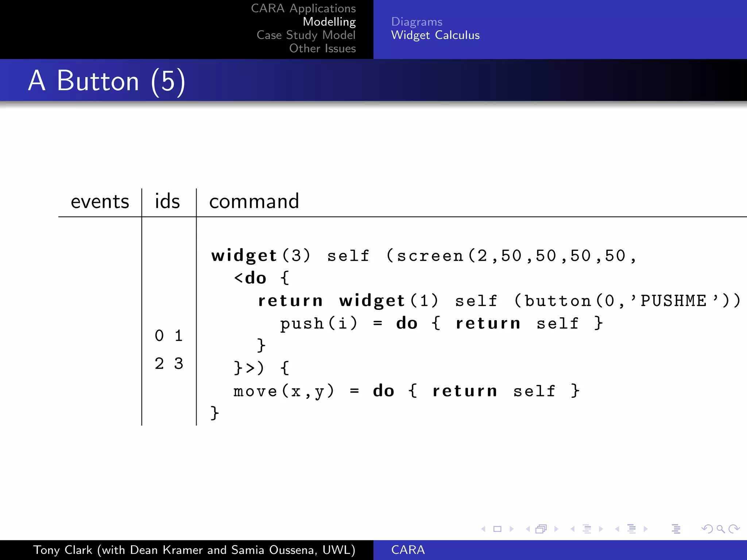
Task: Click the presentation outline icon
Action: tap(676, 529)
